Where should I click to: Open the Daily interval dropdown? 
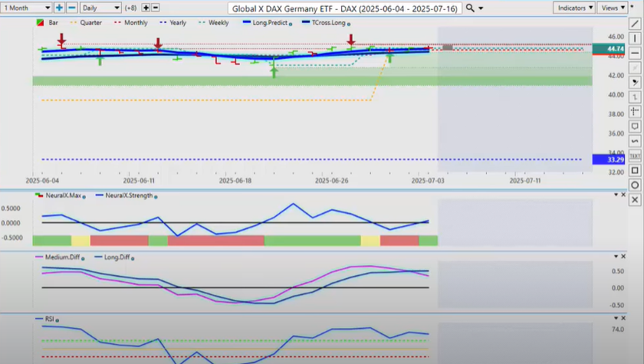(100, 8)
